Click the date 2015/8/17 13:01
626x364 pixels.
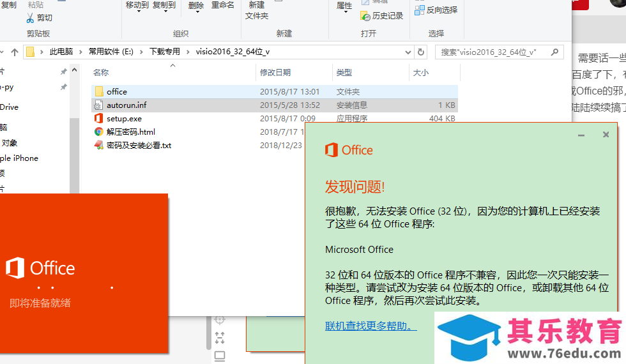(289, 92)
